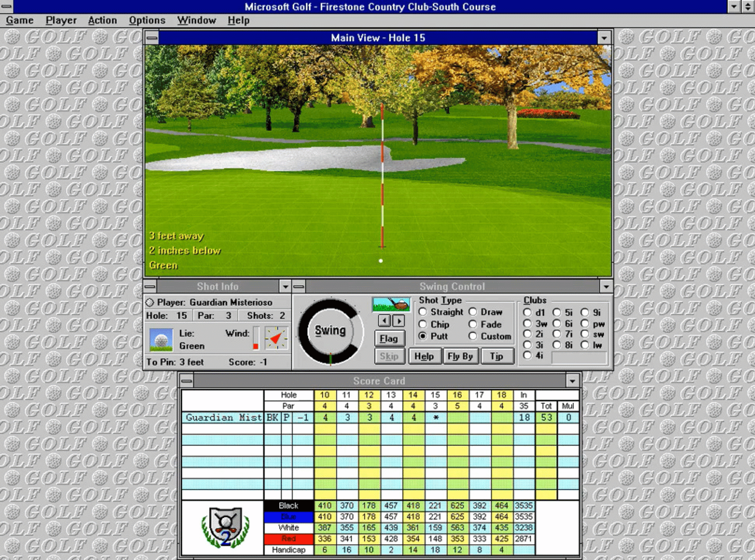Click the Swing Control title bar dropdown arrow

(x=606, y=286)
